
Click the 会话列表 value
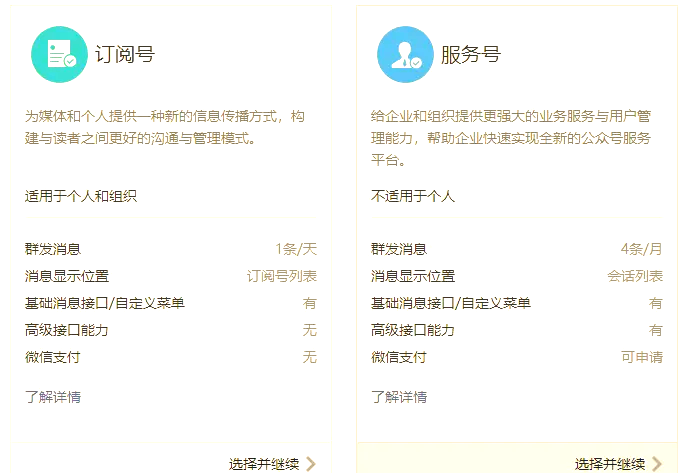(635, 276)
